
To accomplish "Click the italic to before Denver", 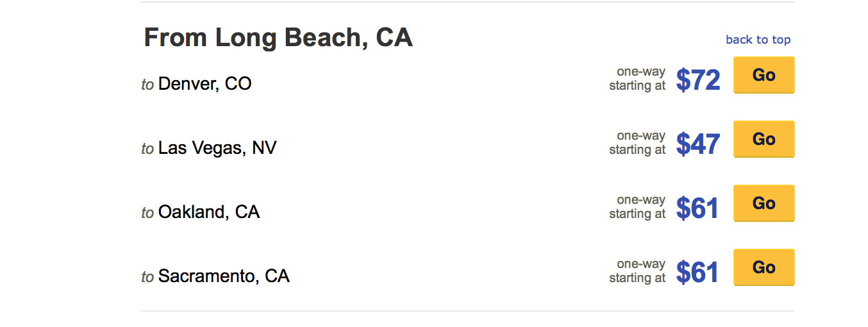I will point(147,85).
